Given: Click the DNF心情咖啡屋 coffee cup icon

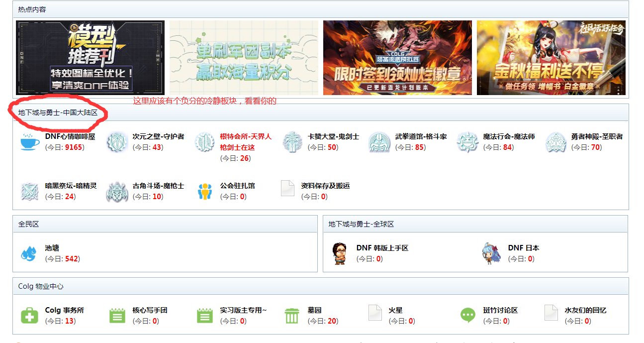Looking at the screenshot, I should [30, 141].
